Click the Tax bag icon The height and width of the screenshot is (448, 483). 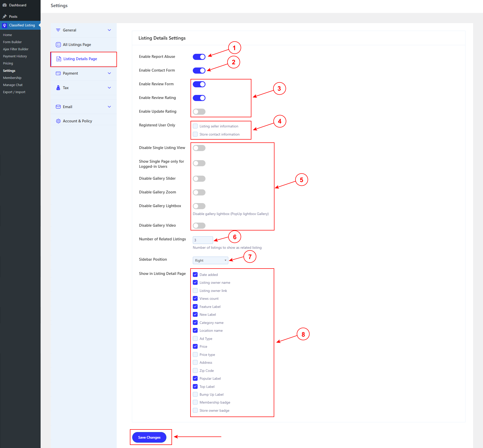tap(58, 88)
